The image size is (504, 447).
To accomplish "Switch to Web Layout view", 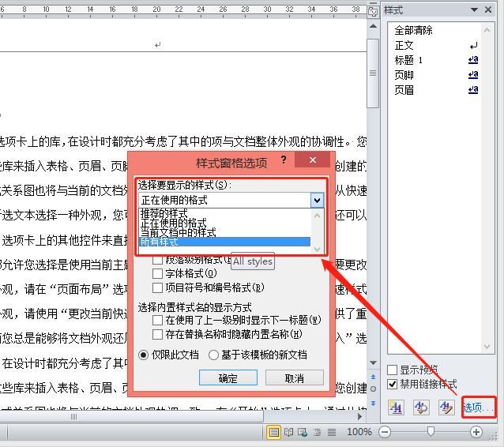I will point(303,432).
